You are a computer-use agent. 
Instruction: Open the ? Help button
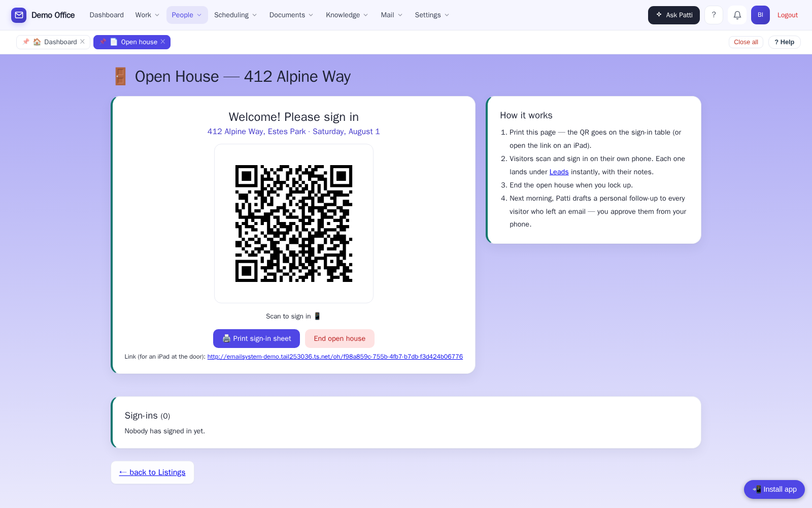click(x=784, y=42)
